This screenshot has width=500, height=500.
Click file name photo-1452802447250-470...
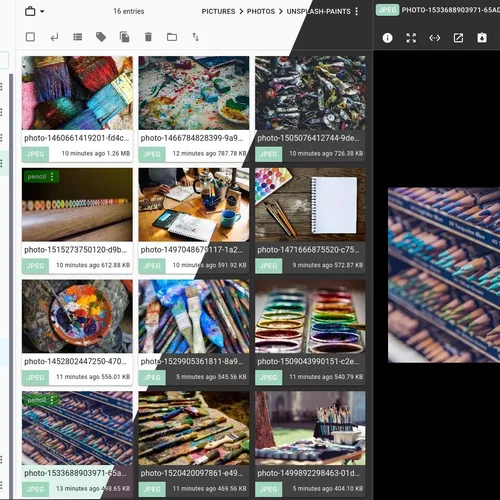[75, 361]
